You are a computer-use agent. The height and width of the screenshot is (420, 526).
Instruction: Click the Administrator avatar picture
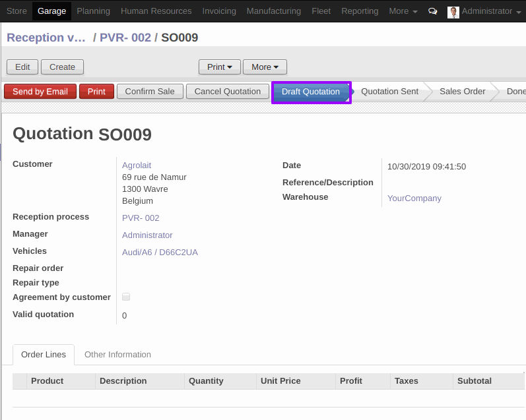click(453, 13)
